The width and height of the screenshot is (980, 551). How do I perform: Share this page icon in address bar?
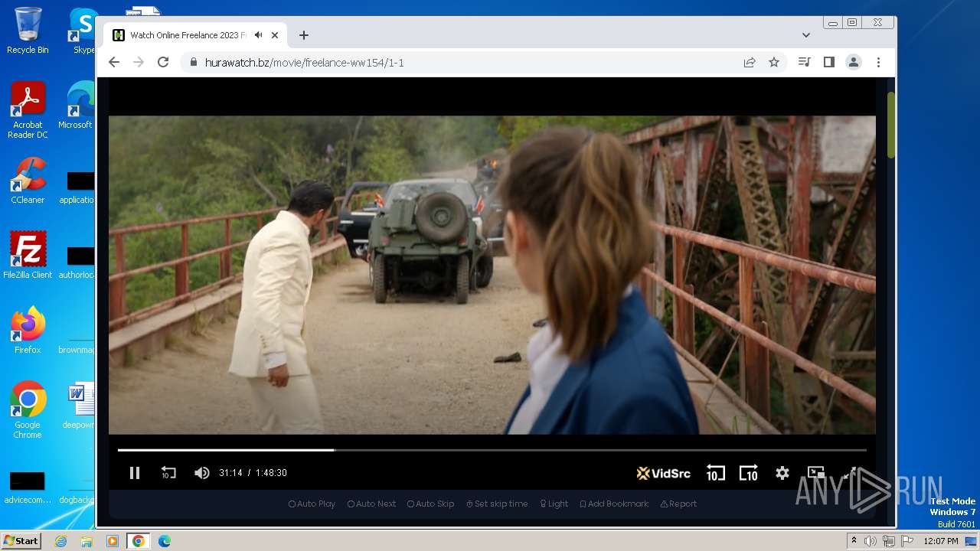tap(750, 62)
